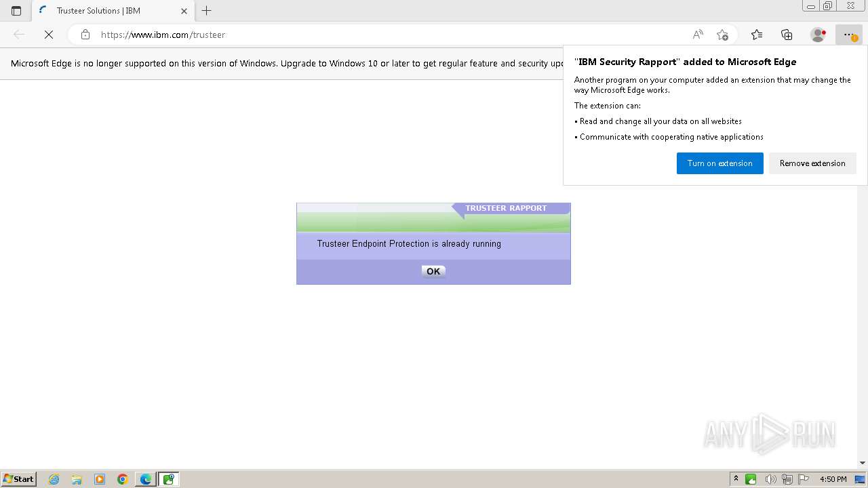Open Collections panel
The height and width of the screenshot is (488, 868).
coord(787,35)
